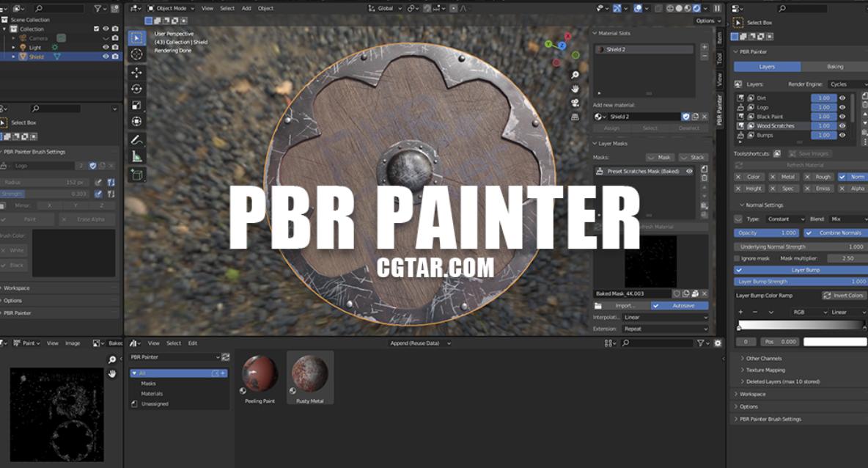Viewport: 868px width, 468px height.
Task: Click the Invert Colors button
Action: pos(844,296)
